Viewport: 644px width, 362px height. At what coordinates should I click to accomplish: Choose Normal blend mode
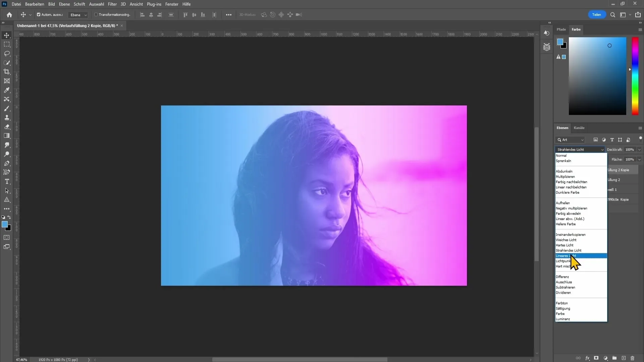(x=581, y=156)
